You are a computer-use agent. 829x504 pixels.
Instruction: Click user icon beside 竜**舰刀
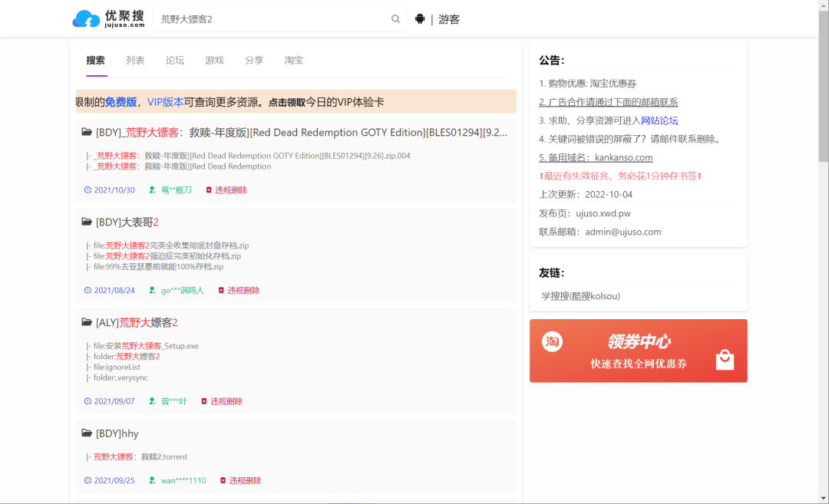[152, 189]
